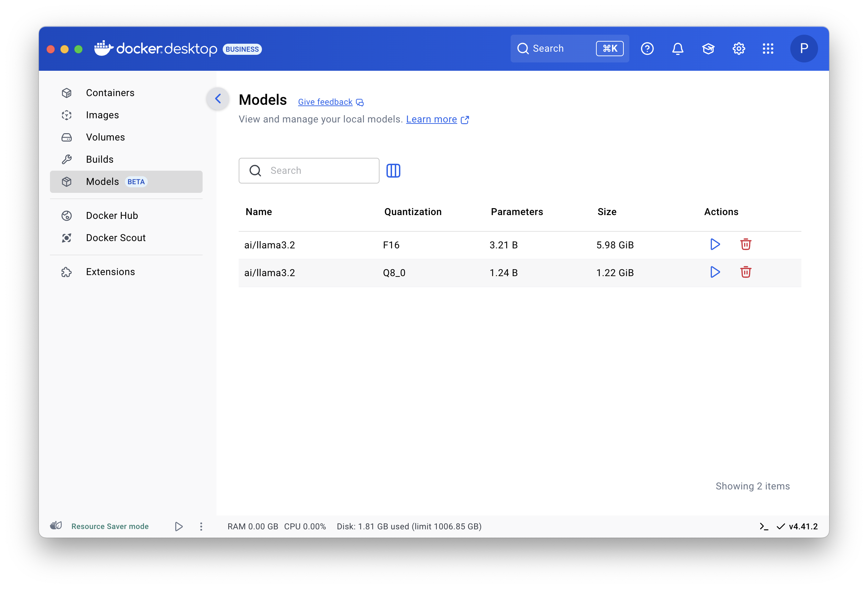Click the CPU 0.00% status entry
This screenshot has width=868, height=589.
305,527
